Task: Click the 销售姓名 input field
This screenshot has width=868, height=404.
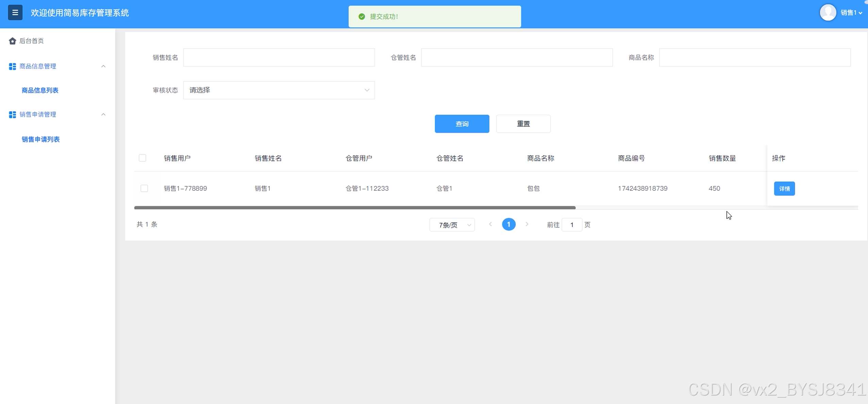Action: pyautogui.click(x=279, y=57)
